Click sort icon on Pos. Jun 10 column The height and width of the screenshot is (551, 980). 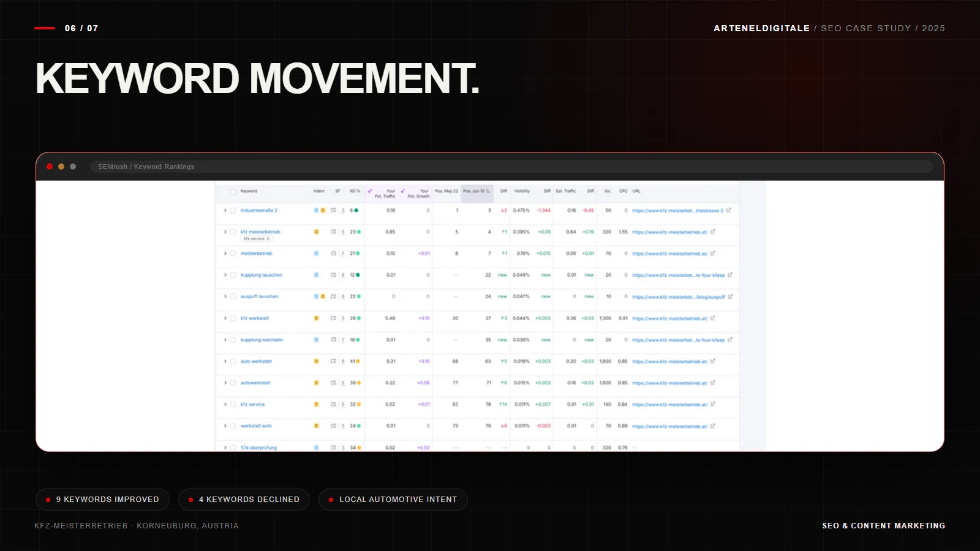pos(488,191)
